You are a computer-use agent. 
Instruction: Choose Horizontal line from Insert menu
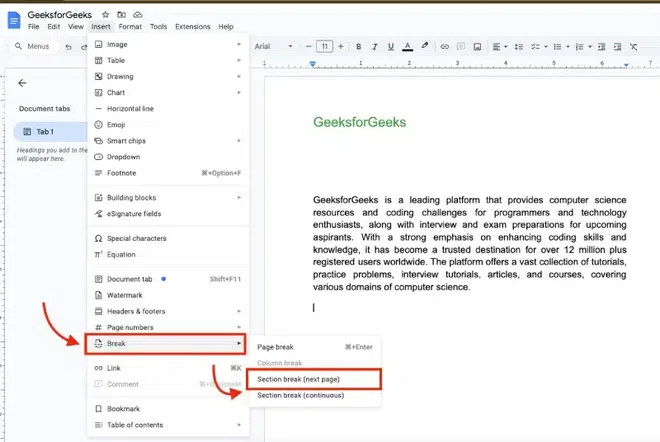(168, 109)
